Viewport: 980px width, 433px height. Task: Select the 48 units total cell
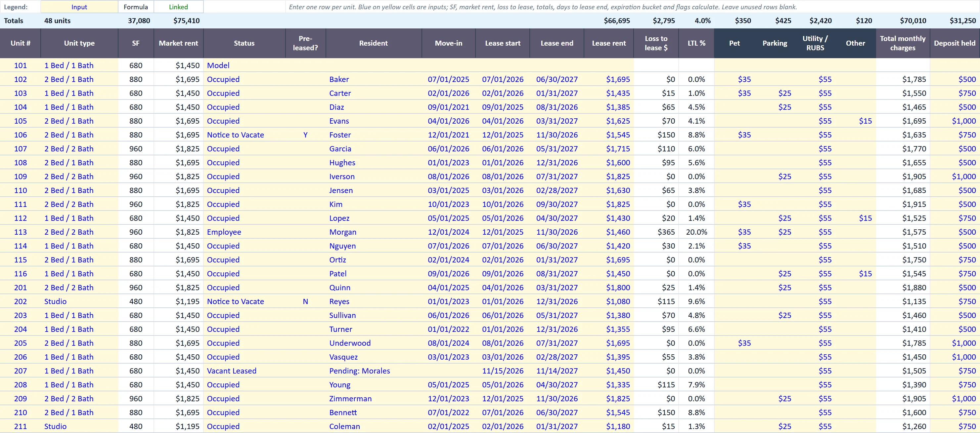pyautogui.click(x=79, y=20)
